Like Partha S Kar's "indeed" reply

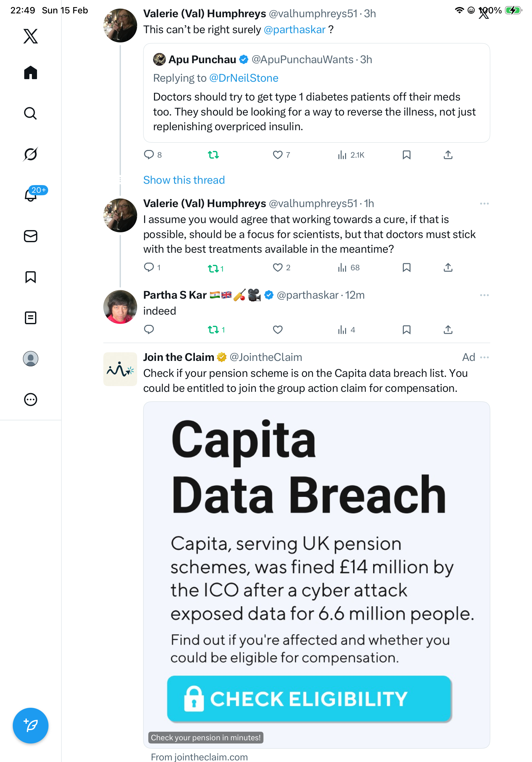click(277, 330)
